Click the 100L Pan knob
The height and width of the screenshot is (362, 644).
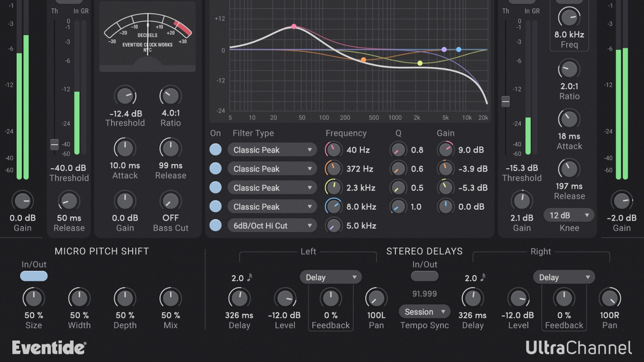[376, 298]
